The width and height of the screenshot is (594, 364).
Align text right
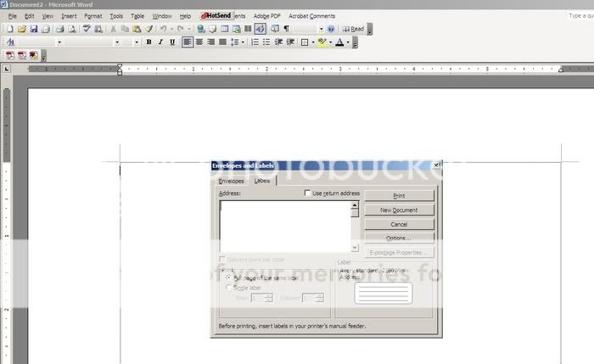(211, 42)
